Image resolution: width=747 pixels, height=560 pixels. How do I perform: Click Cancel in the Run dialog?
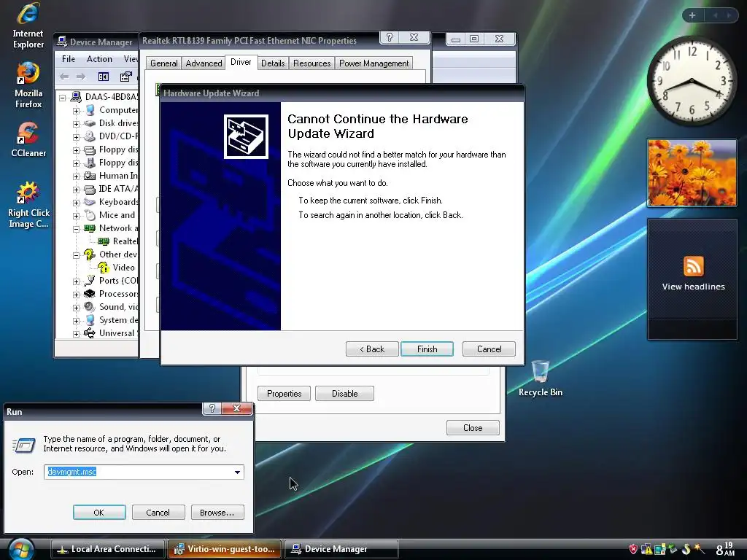[158, 513]
